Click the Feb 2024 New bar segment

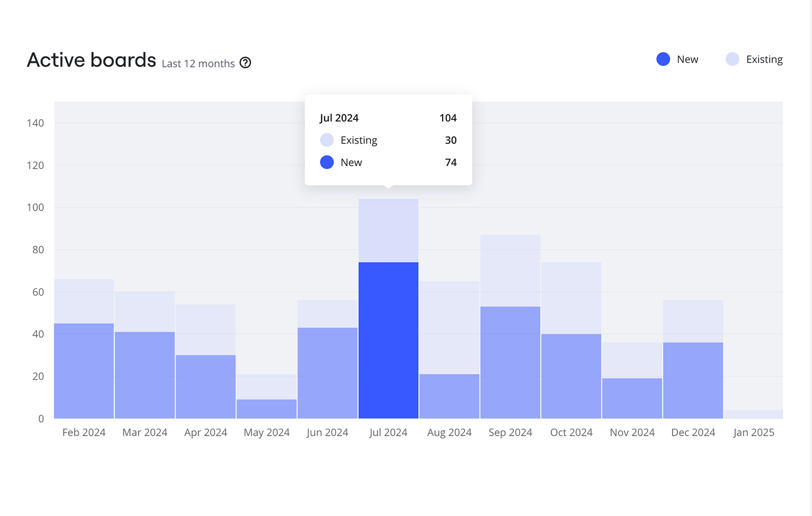84,371
